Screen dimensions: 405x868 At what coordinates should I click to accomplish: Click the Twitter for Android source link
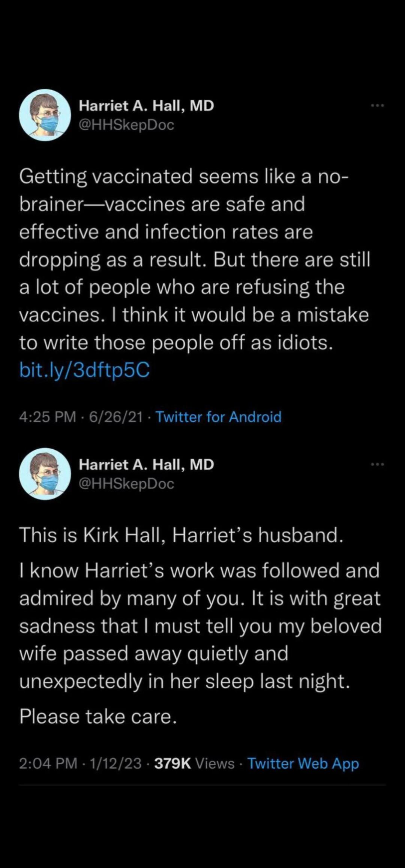(218, 417)
